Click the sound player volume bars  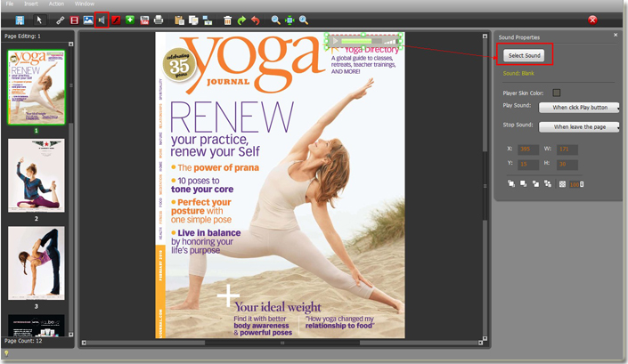point(390,41)
